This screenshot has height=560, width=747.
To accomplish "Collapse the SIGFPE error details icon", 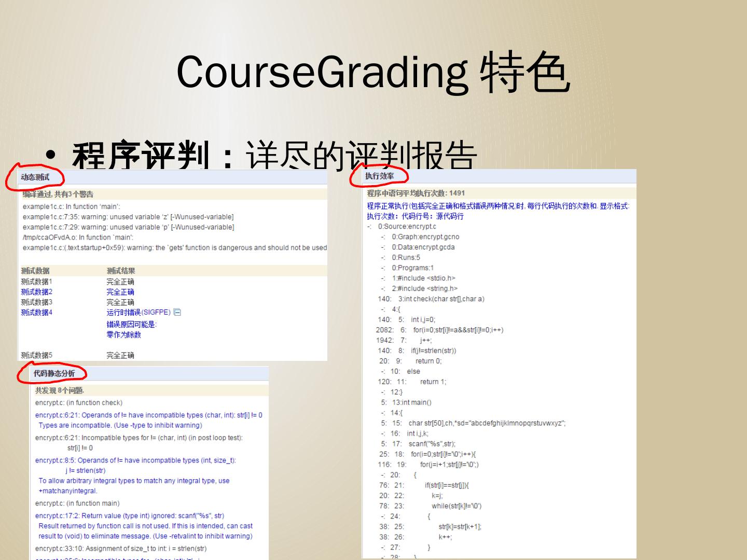I will [177, 312].
